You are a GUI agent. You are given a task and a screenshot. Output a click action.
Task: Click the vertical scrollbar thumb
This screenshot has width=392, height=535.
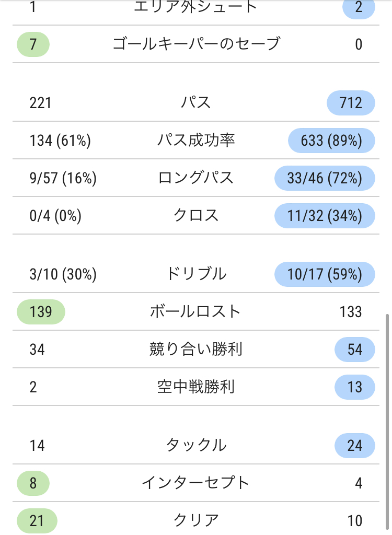coord(387,423)
